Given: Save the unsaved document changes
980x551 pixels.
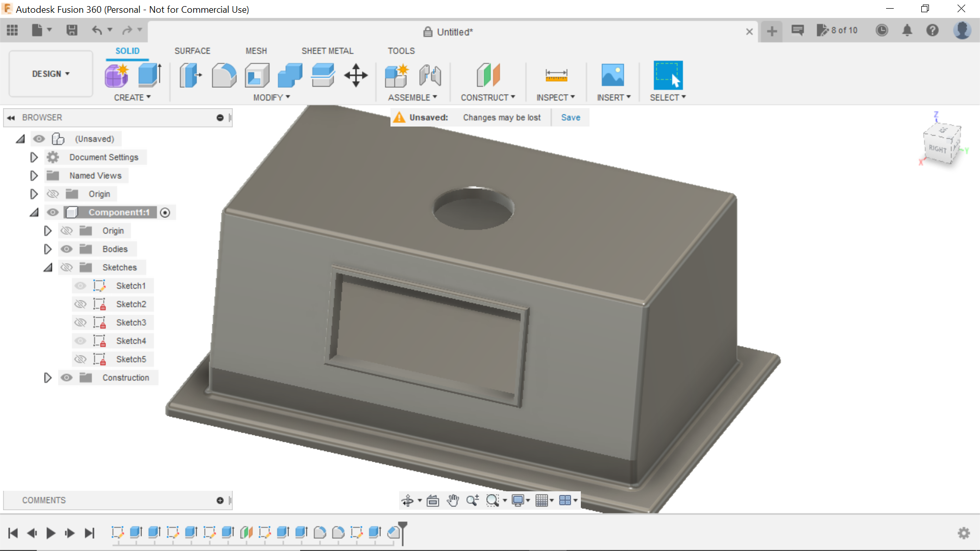Looking at the screenshot, I should (x=570, y=117).
